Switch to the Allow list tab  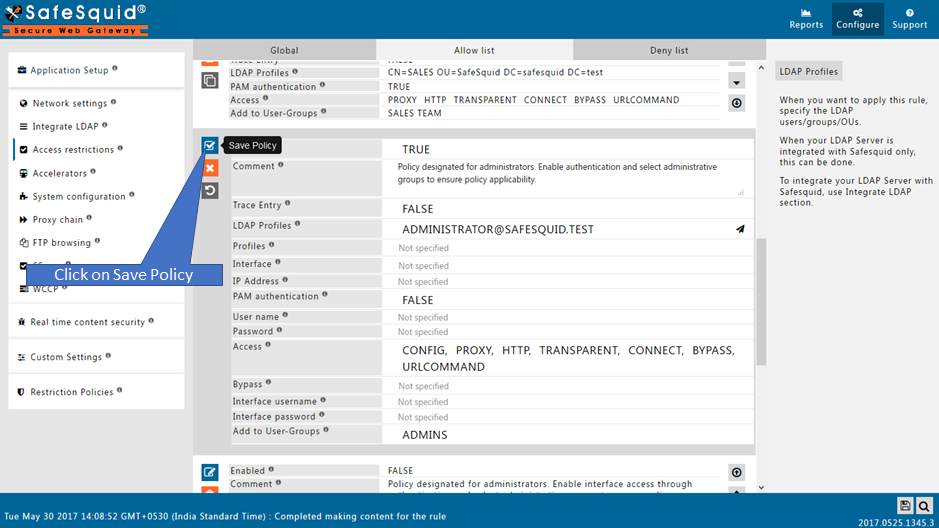tap(474, 50)
